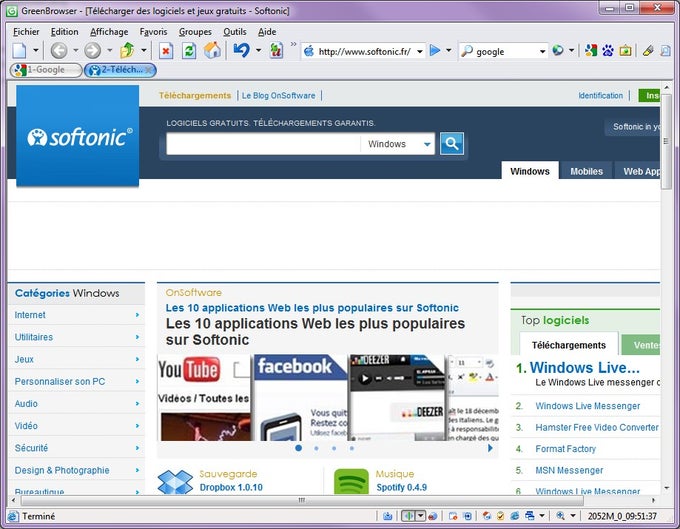Refresh the page with the green arrows icon
680x529 pixels.
pyautogui.click(x=189, y=51)
